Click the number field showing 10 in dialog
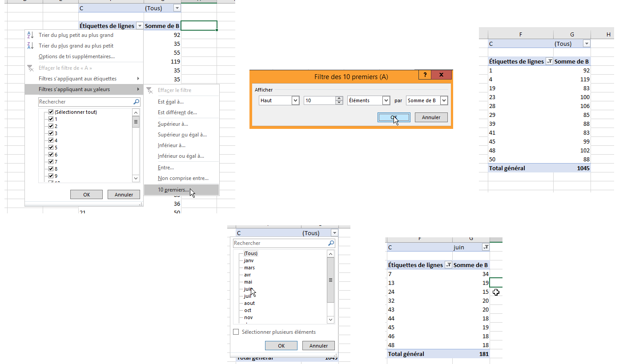The height and width of the screenshot is (364, 631). pos(319,100)
